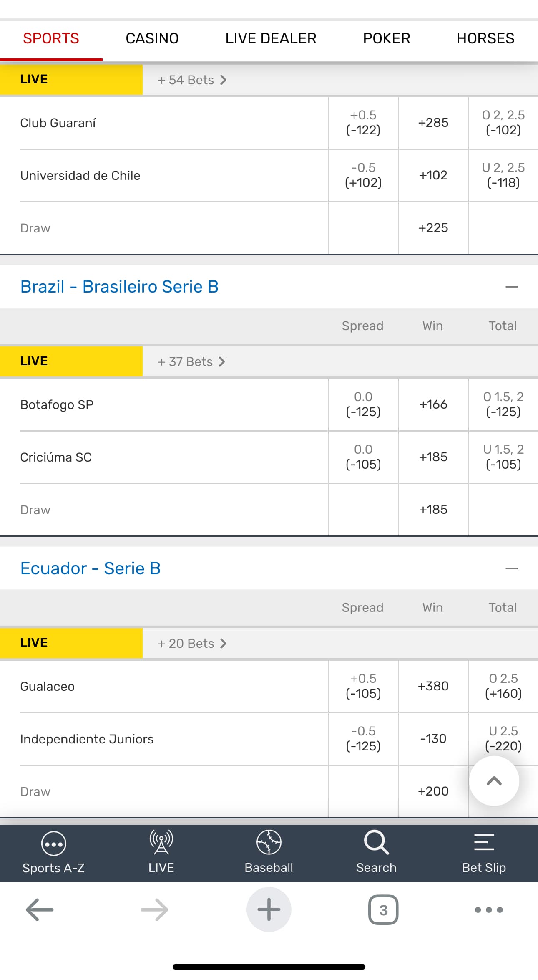538x980 pixels.
Task: Add a new browser tab with plus
Action: coord(269,909)
